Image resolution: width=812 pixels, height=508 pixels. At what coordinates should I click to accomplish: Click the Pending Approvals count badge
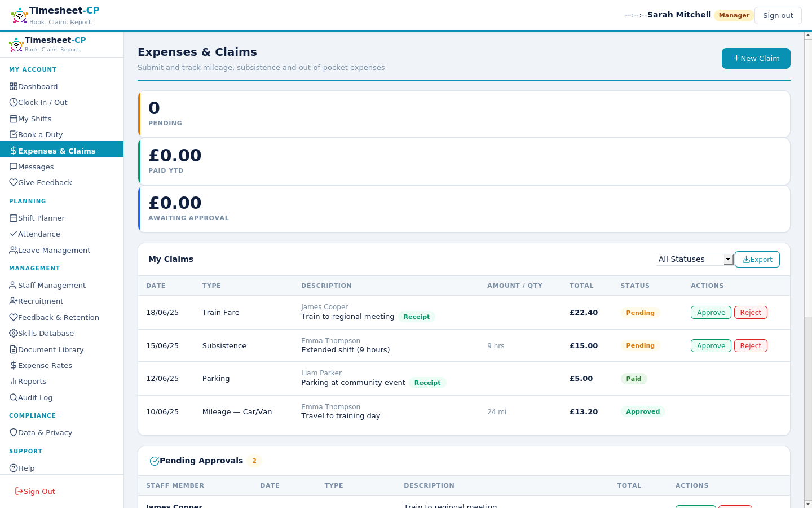pyautogui.click(x=254, y=461)
